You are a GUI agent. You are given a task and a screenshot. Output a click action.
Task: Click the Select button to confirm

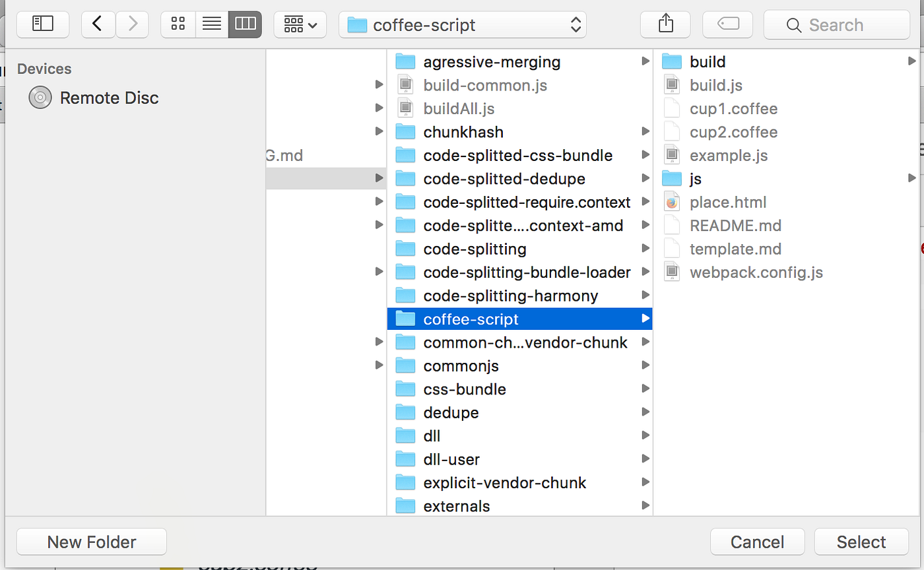point(861,541)
